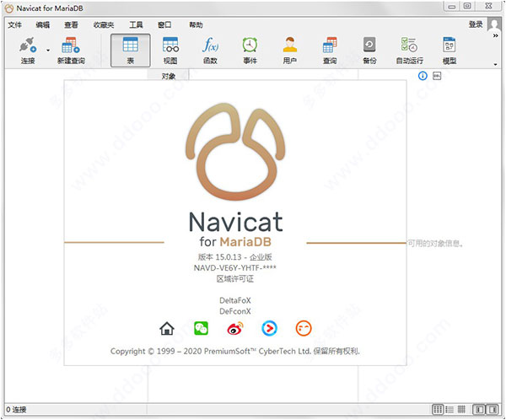Open the View (查看) menu

[x=71, y=24]
